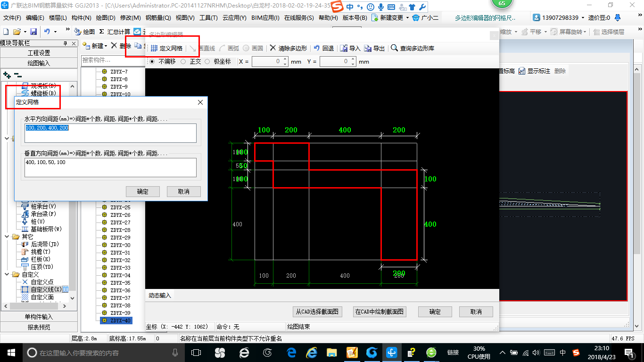644x362 pixels.
Task: Open the 编辑(E) menu
Action: click(35, 18)
